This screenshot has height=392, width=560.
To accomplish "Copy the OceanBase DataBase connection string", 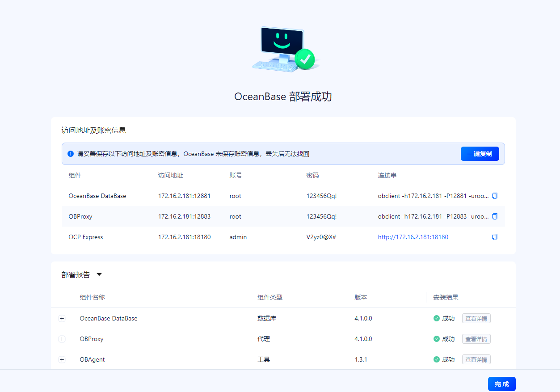I will 494,196.
